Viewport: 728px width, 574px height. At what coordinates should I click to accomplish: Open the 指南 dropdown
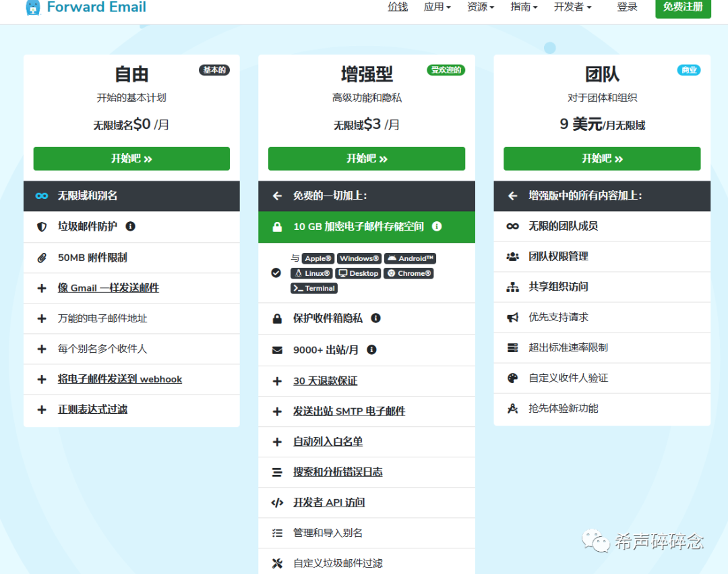[523, 7]
